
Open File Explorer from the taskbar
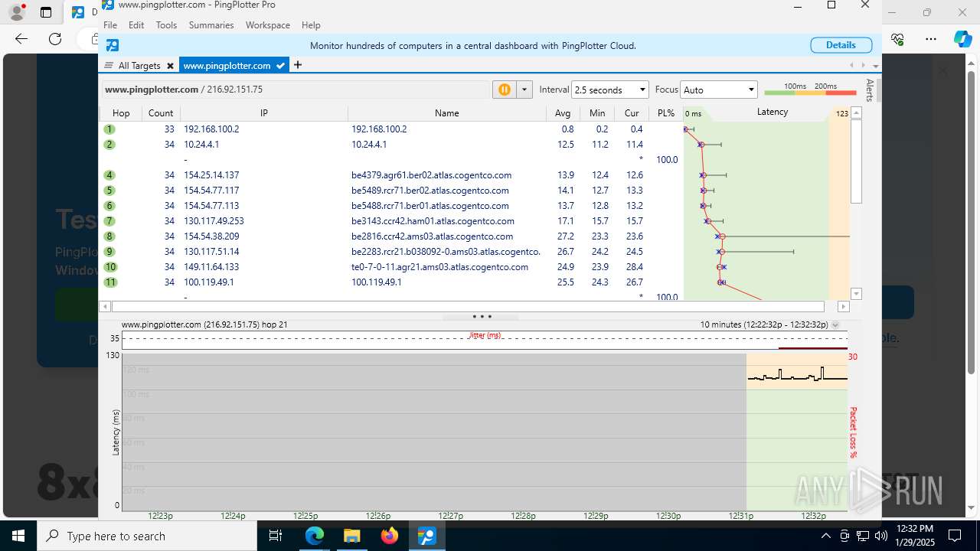tap(352, 536)
